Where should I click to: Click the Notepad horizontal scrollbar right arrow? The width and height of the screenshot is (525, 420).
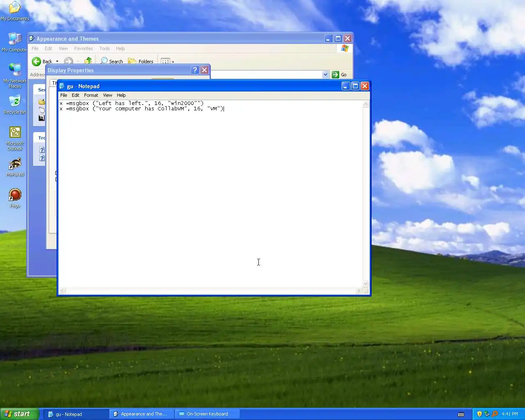point(359,291)
